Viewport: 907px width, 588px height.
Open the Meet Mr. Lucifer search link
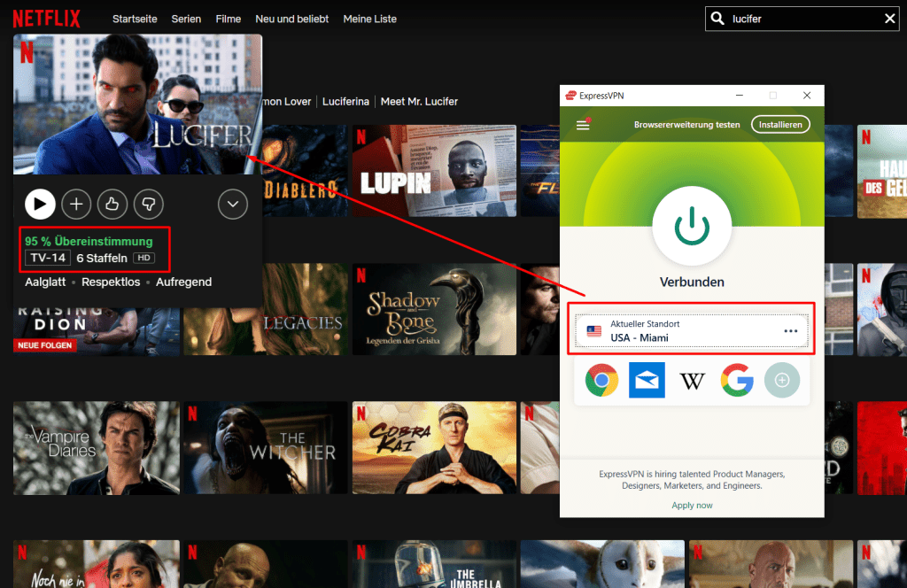point(419,102)
